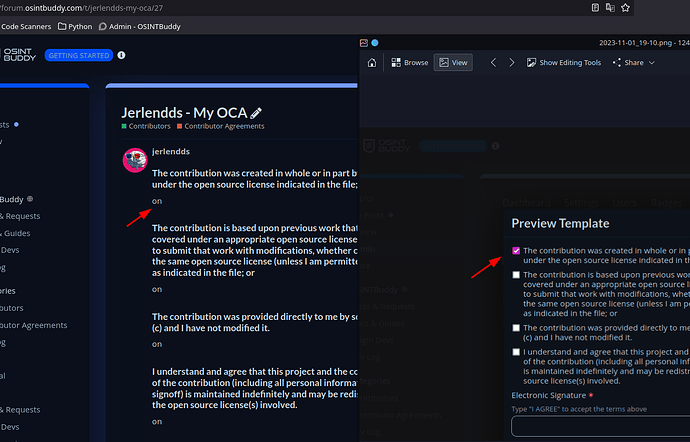Open the Admin - OSINTBuddy bookmark
Viewport: 690px width, 442px height.
(139, 26)
